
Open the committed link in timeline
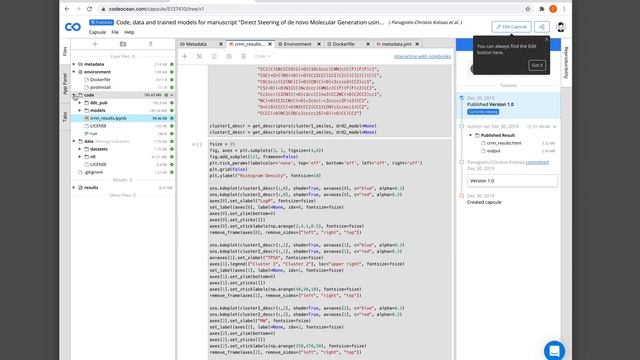pyautogui.click(x=537, y=162)
